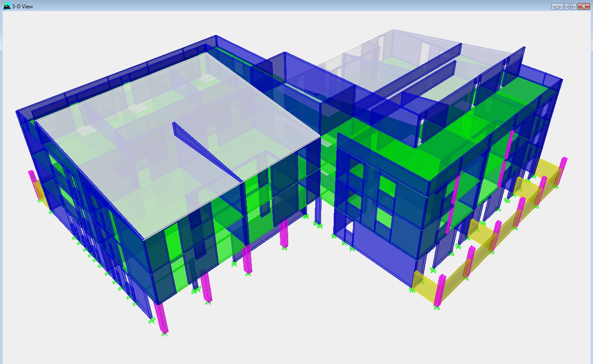This screenshot has width=593, height=364.
Task: Select magenta column beneath the central connector
Action: pos(284,234)
